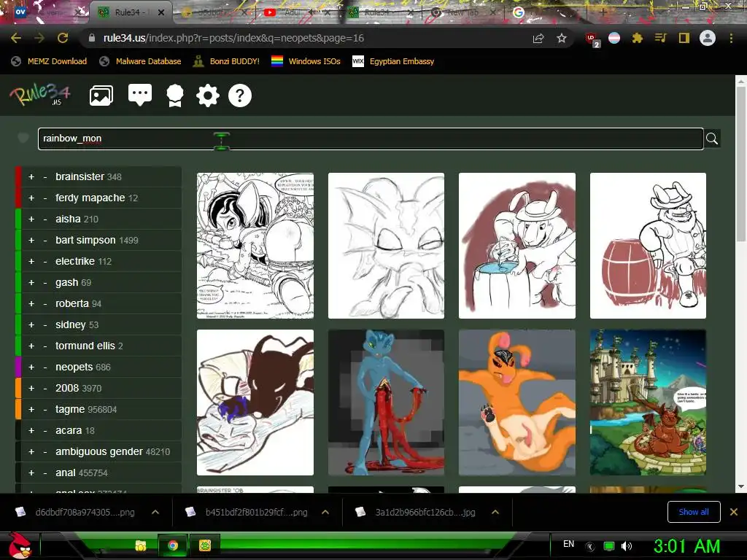Switch to the New Tab tab
Image resolution: width=747 pixels, height=560 pixels.
pyautogui.click(x=462, y=12)
